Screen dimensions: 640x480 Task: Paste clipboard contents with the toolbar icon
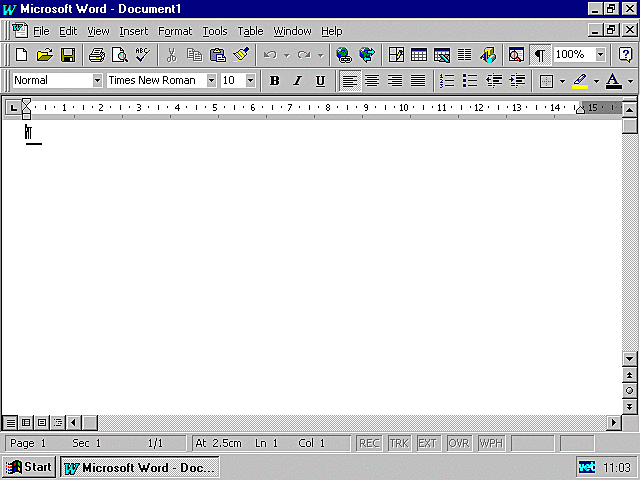pyautogui.click(x=218, y=55)
